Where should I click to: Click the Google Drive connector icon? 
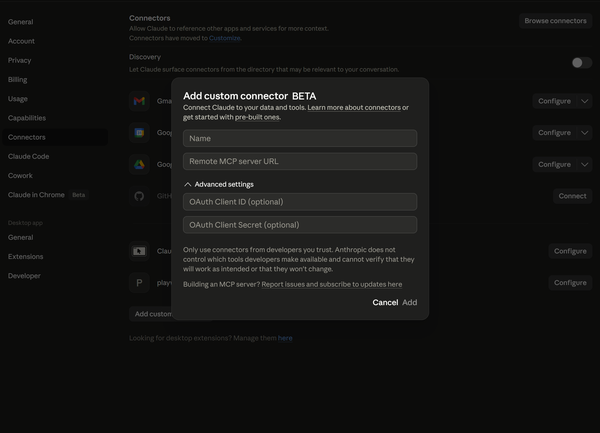point(139,164)
